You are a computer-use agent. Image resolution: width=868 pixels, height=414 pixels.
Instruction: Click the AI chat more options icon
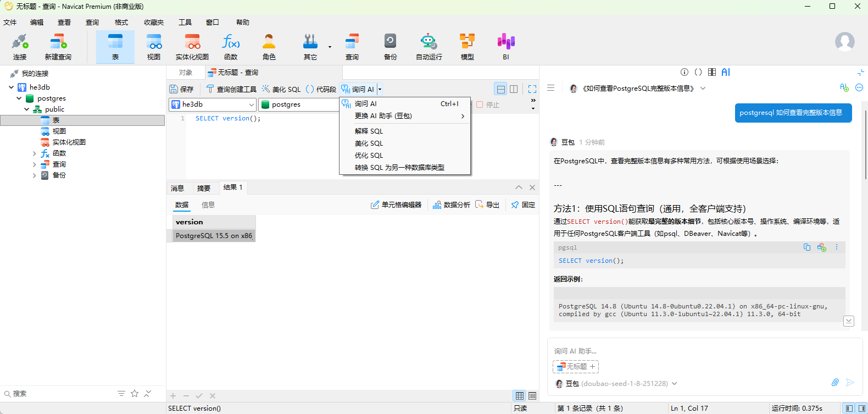(859, 88)
